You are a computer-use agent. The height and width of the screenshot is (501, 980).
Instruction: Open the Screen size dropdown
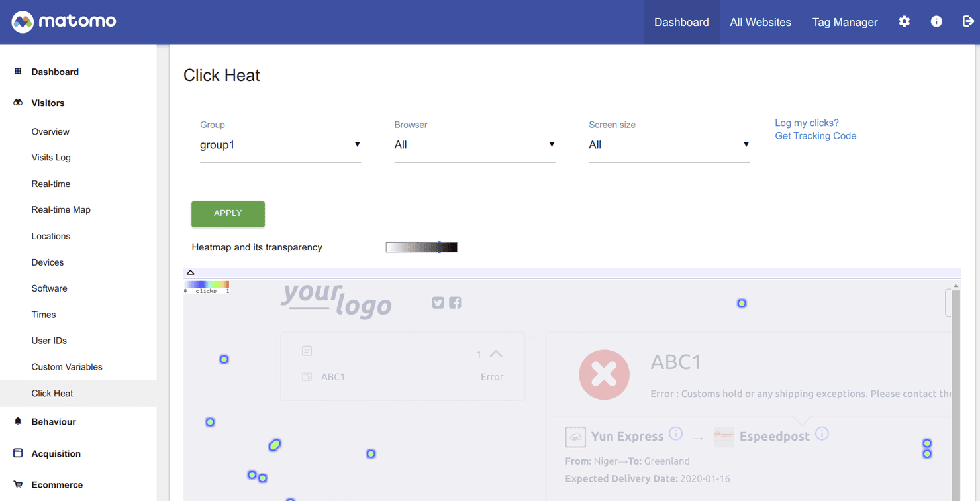point(669,145)
